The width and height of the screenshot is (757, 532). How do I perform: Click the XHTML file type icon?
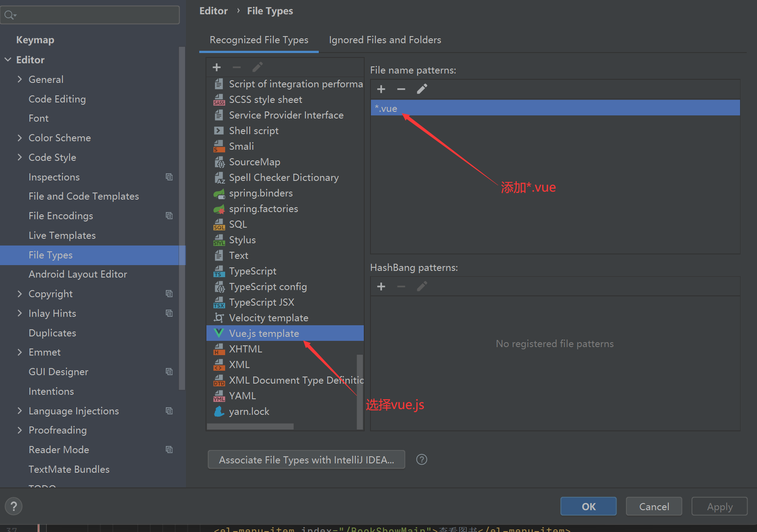(219, 349)
